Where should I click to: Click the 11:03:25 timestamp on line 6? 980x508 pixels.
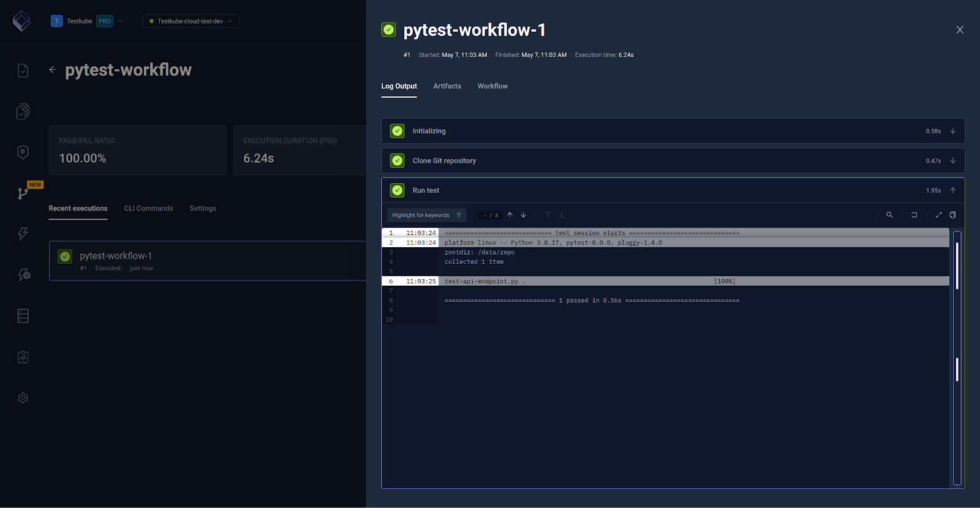tap(421, 282)
